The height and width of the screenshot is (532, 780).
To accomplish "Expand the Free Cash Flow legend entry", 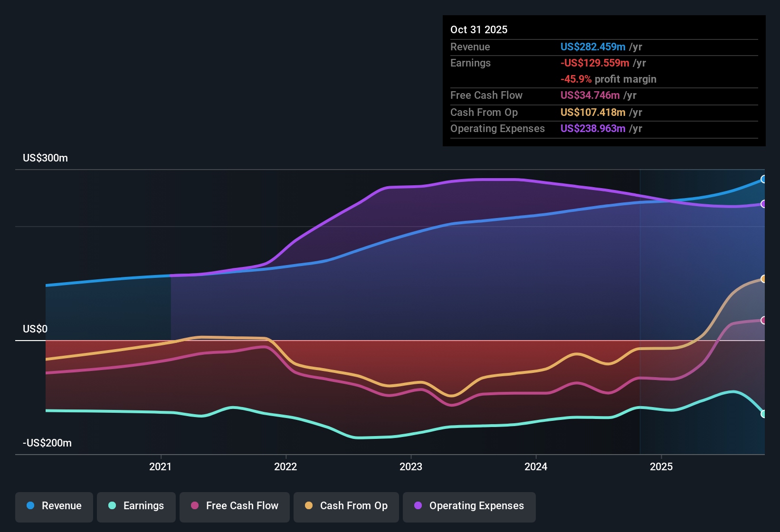I will click(234, 506).
